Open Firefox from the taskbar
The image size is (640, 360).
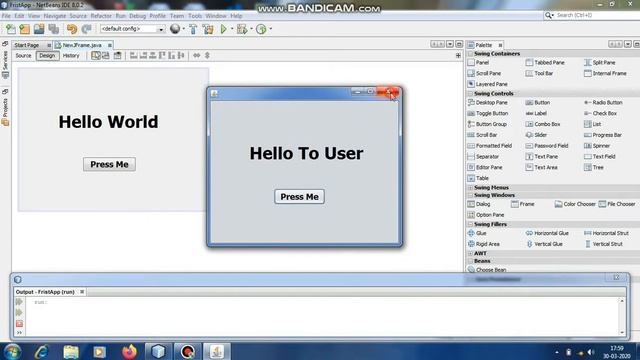point(129,351)
